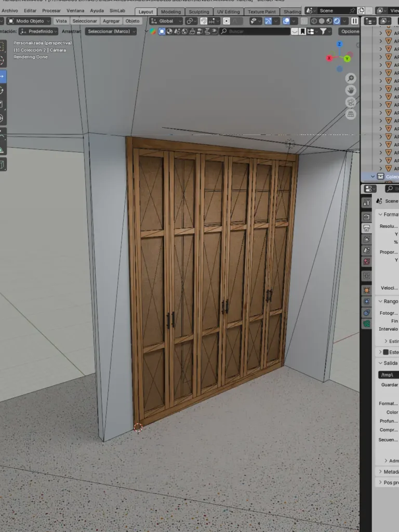Click the view layer icon in top bar
The image size is (399, 532).
[x=381, y=11]
